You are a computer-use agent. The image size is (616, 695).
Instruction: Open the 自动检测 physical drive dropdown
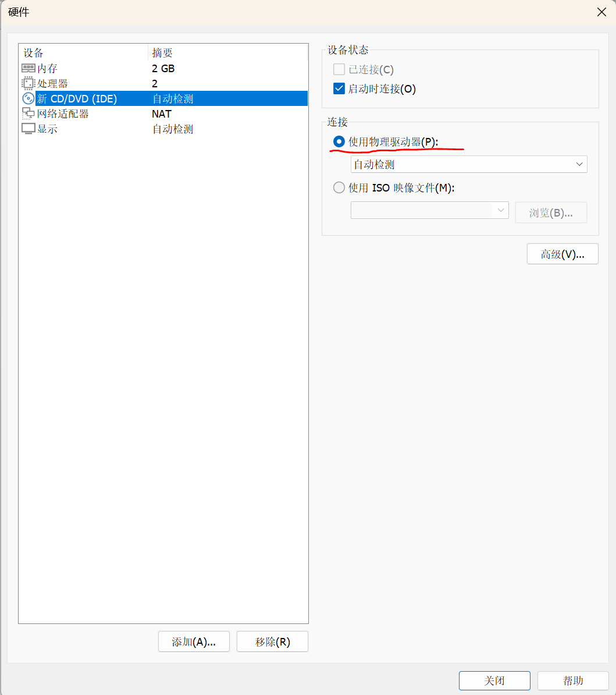pos(468,165)
